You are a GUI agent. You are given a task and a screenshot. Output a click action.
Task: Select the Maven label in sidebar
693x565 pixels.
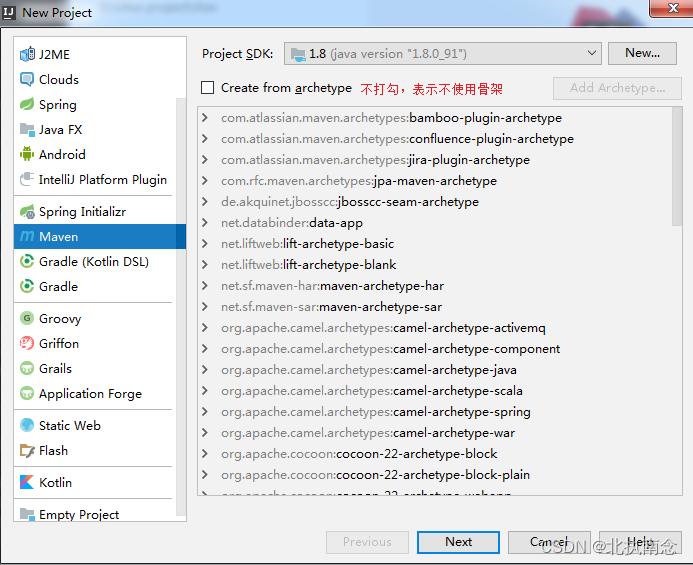tap(58, 237)
